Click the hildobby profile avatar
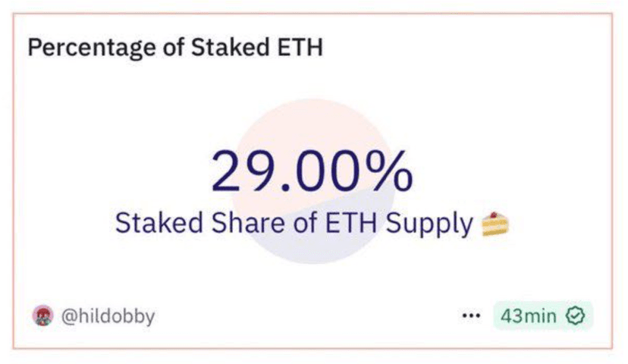The height and width of the screenshot is (364, 628). click(x=43, y=316)
